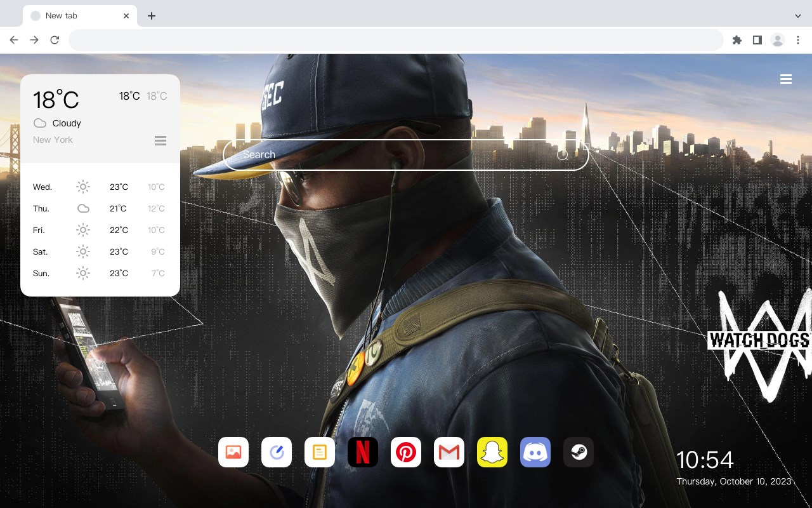Close the New tab tab
This screenshot has width=812, height=508.
click(x=127, y=16)
